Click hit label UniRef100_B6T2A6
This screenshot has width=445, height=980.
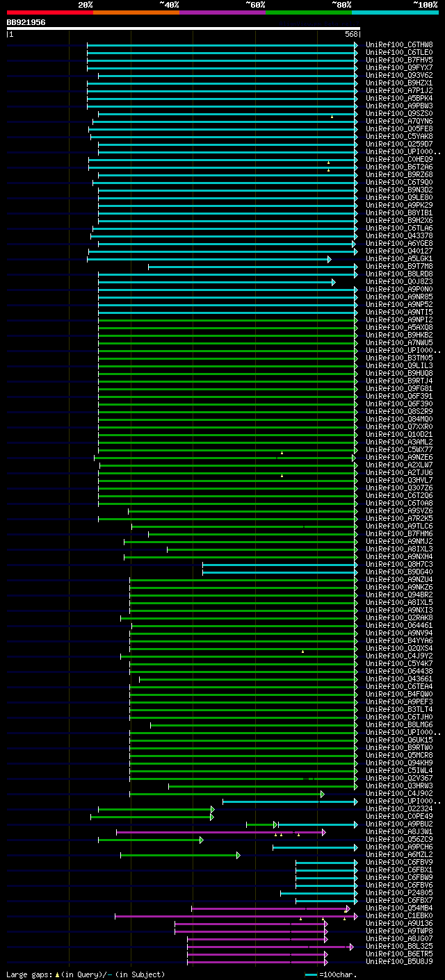click(399, 167)
